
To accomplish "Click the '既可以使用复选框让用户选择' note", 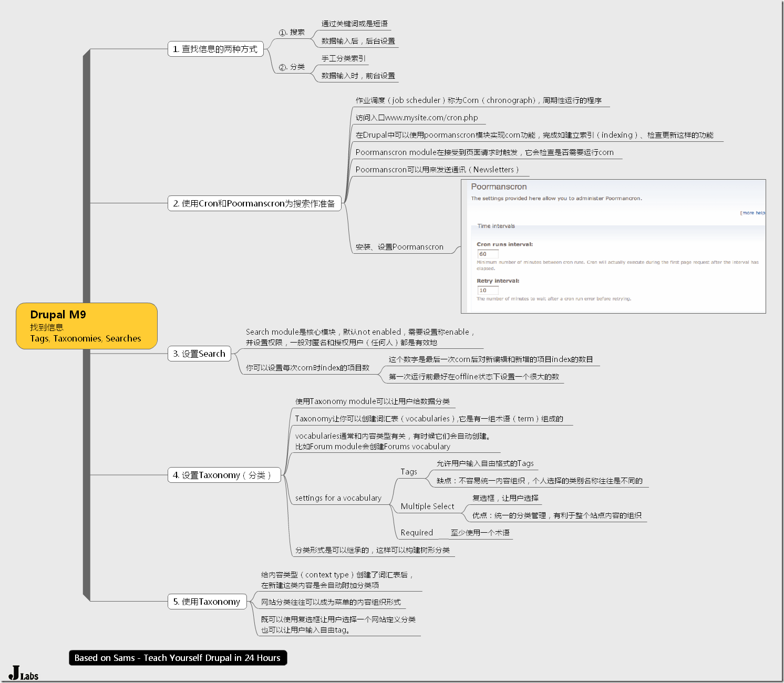I will (338, 625).
